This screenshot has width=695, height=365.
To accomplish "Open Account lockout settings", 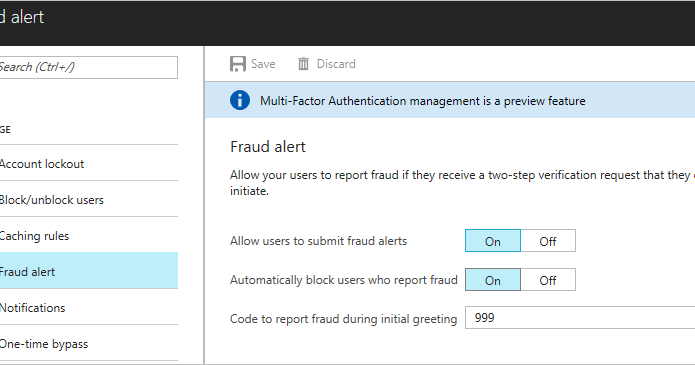I will 89,164.
